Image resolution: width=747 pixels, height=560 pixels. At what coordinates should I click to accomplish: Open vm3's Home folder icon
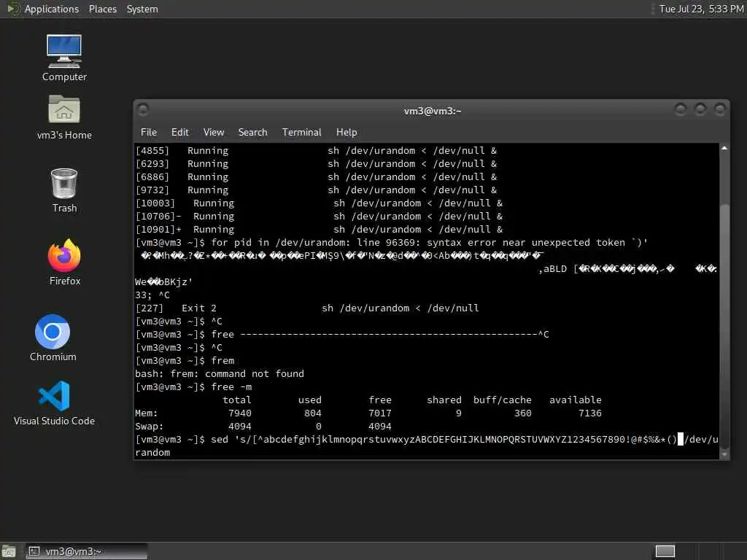coord(64,117)
